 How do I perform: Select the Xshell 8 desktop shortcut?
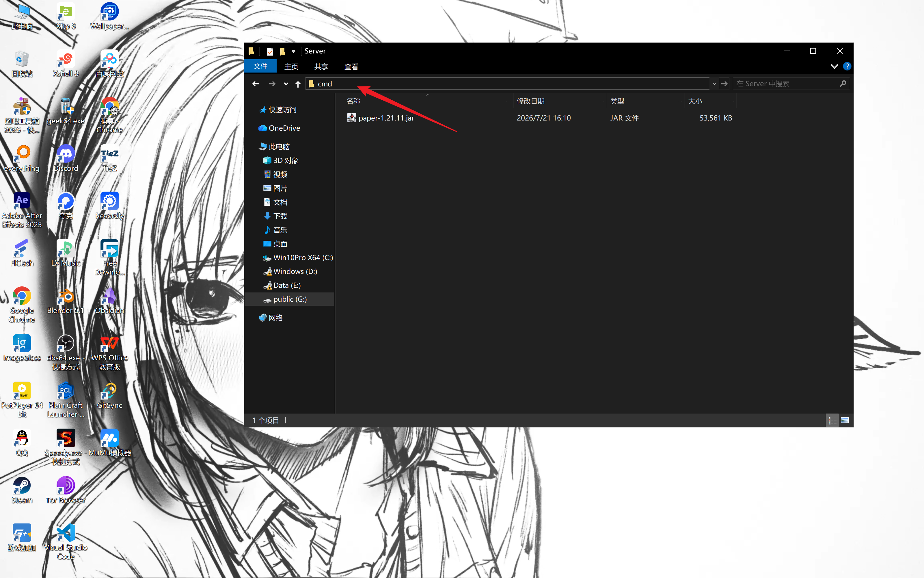66,64
